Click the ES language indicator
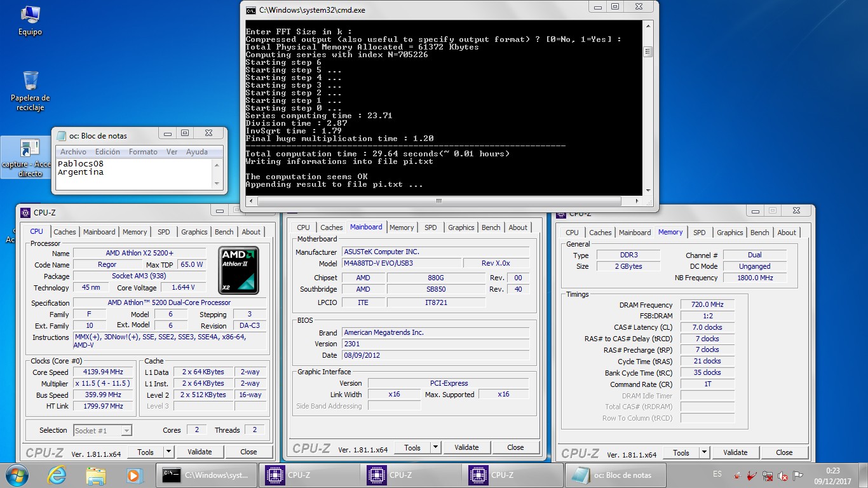 [717, 475]
